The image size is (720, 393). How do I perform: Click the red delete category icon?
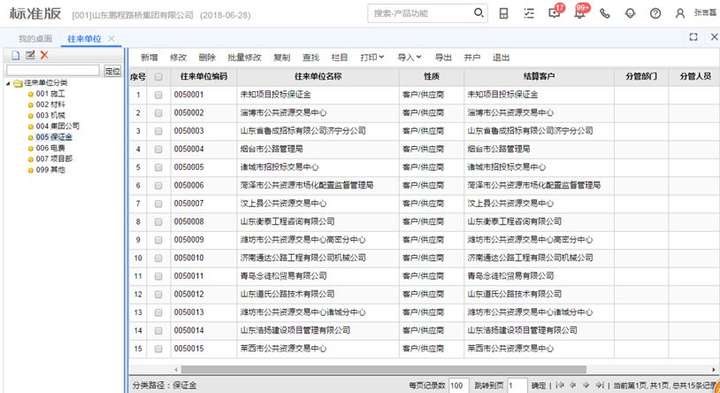tap(44, 56)
